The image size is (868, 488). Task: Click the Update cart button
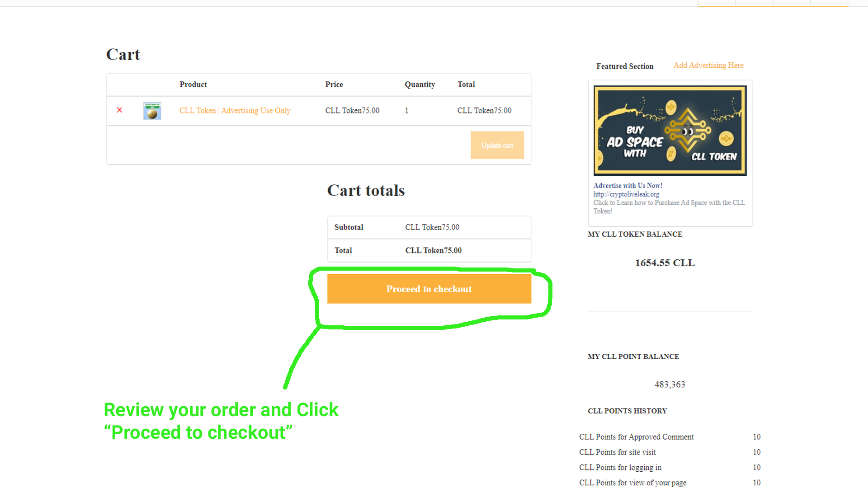coord(497,145)
